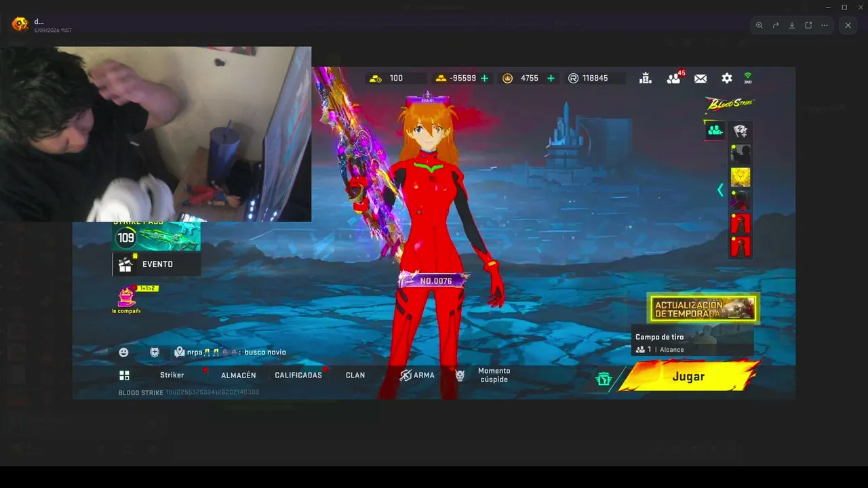Viewport: 868px width, 488px height.
Task: Forward image using viewer arrow icon
Action: coord(776,25)
